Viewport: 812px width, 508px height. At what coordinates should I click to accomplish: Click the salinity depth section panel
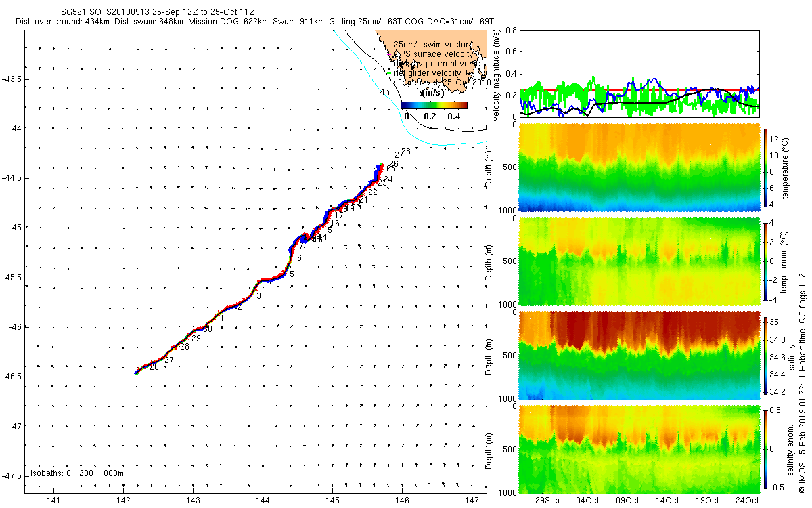tap(639, 356)
